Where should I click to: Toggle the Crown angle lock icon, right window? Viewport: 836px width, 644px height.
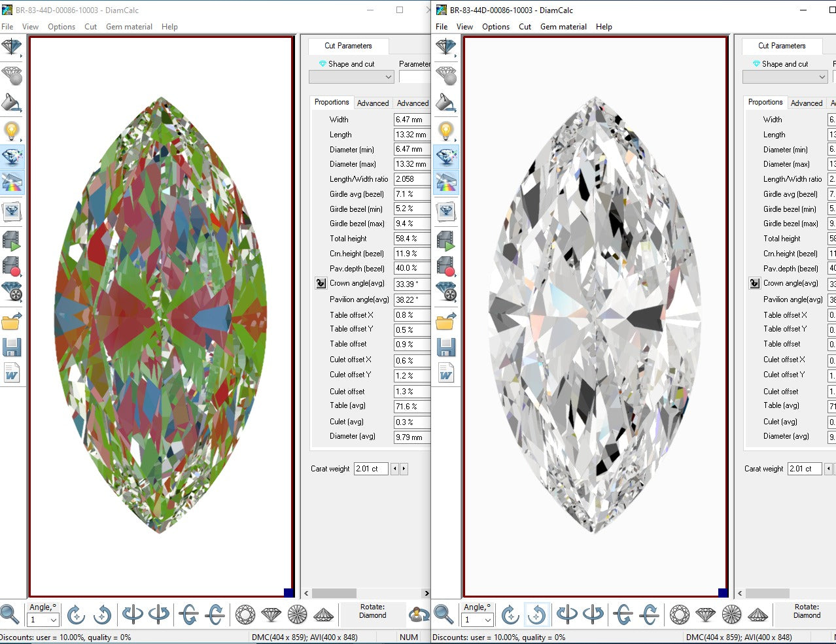coord(754,283)
